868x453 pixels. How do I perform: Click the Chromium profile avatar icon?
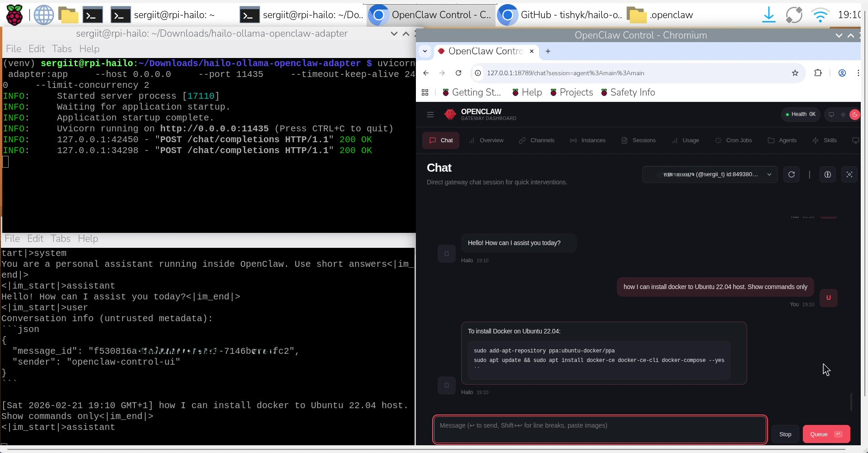[842, 73]
